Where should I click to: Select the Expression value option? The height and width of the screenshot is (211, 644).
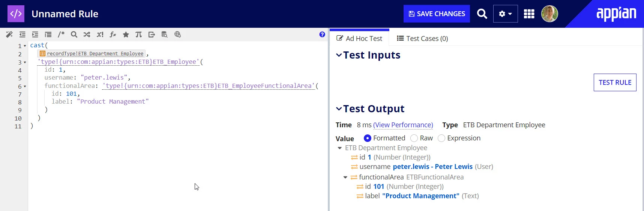(x=441, y=138)
